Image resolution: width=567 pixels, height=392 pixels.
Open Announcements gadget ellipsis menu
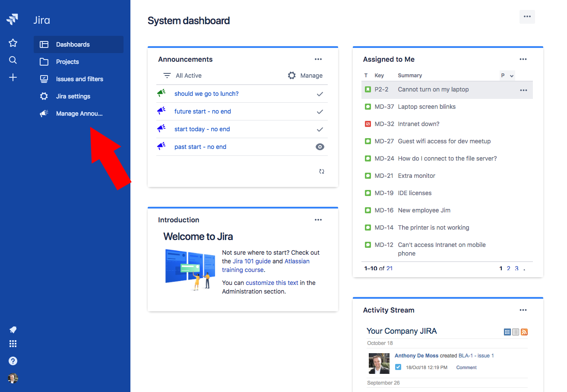tap(318, 59)
